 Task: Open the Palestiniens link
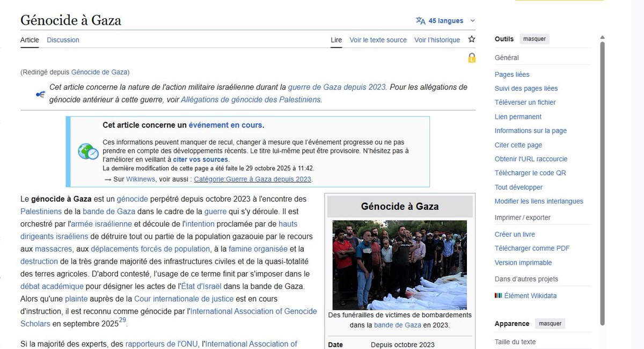click(41, 211)
